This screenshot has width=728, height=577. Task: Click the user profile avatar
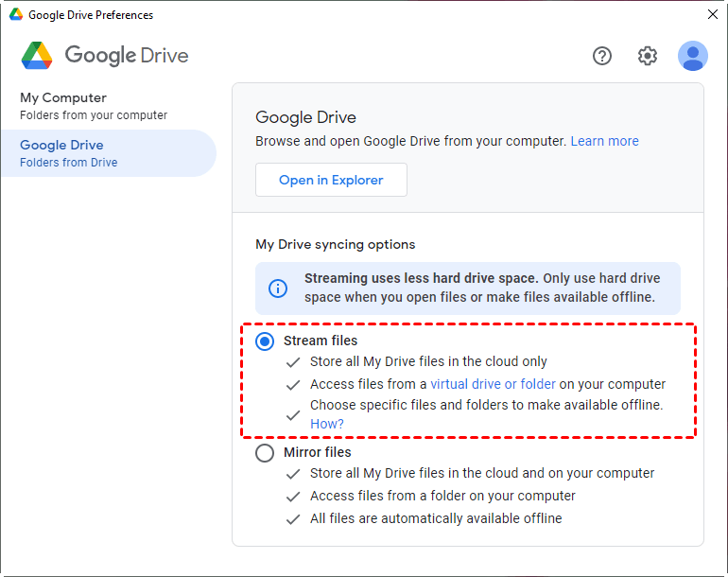tap(693, 56)
